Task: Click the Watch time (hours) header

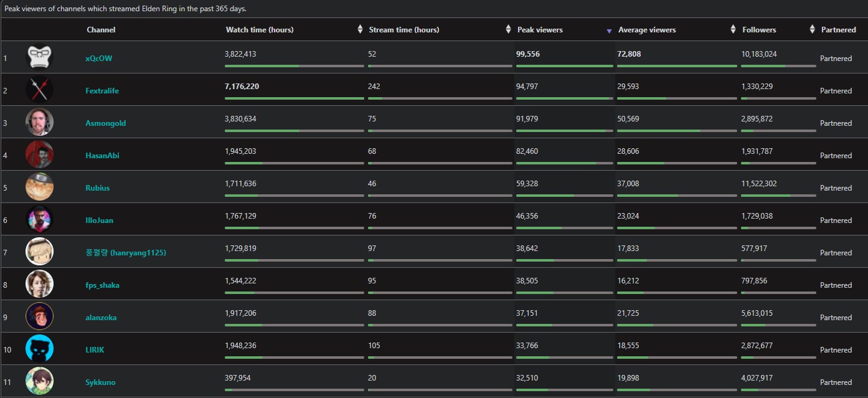Action: [x=260, y=30]
